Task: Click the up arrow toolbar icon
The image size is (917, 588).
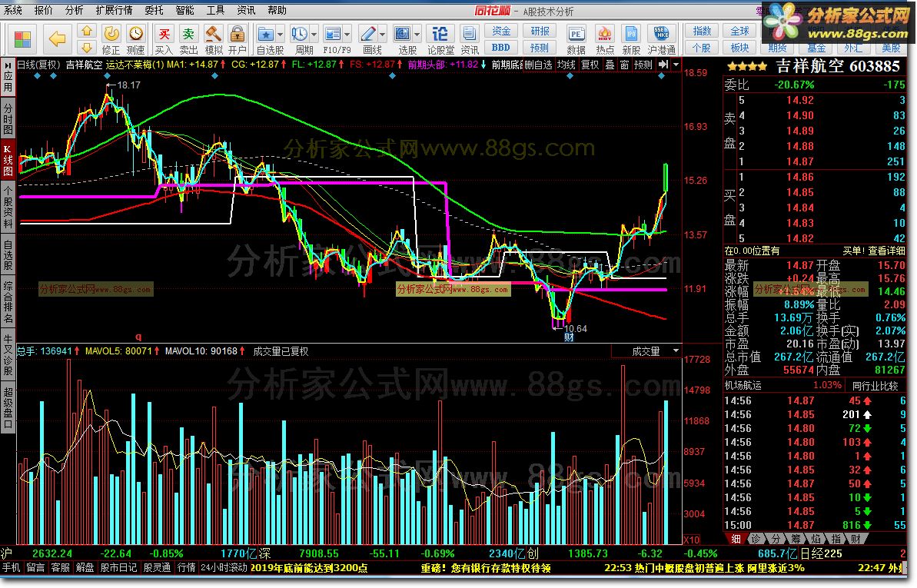Action: (x=87, y=31)
